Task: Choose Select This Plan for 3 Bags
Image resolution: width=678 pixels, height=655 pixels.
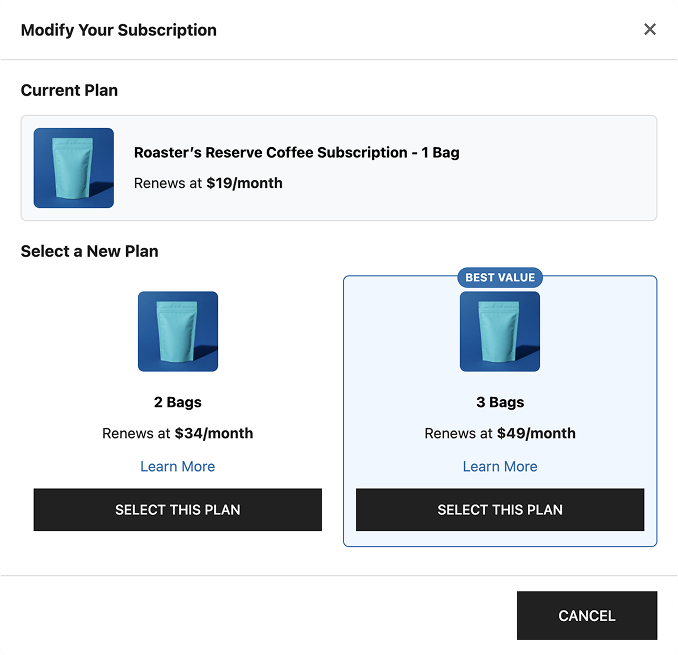Action: (x=500, y=510)
